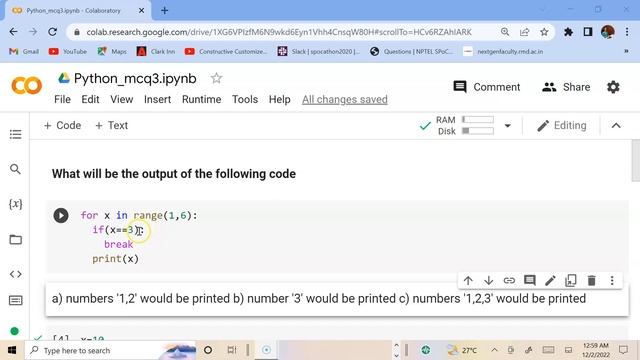Screen dimensions: 640x360
Task: Share the notebook
Action: click(x=566, y=87)
